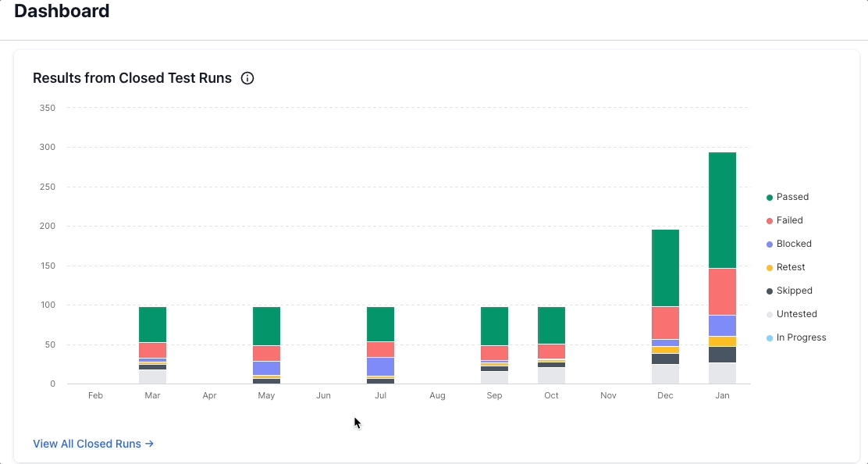Select the blue Blocked segment of the Jul bar

pos(380,366)
